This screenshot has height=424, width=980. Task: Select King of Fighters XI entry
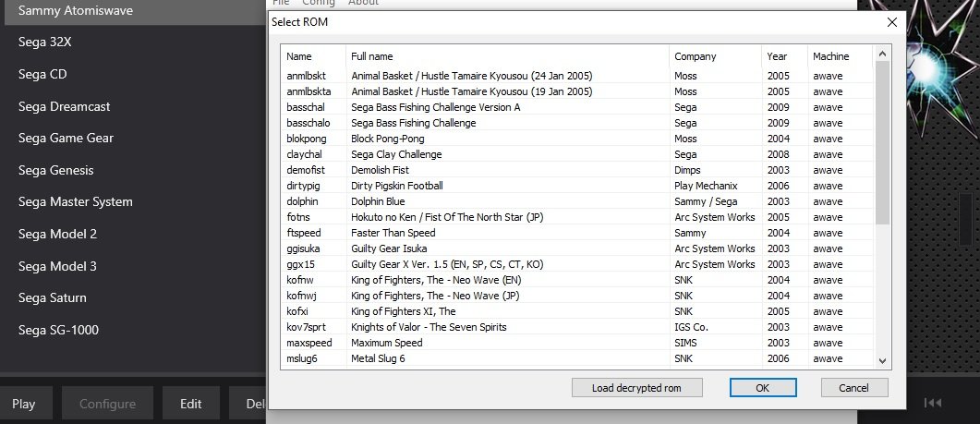pos(577,311)
